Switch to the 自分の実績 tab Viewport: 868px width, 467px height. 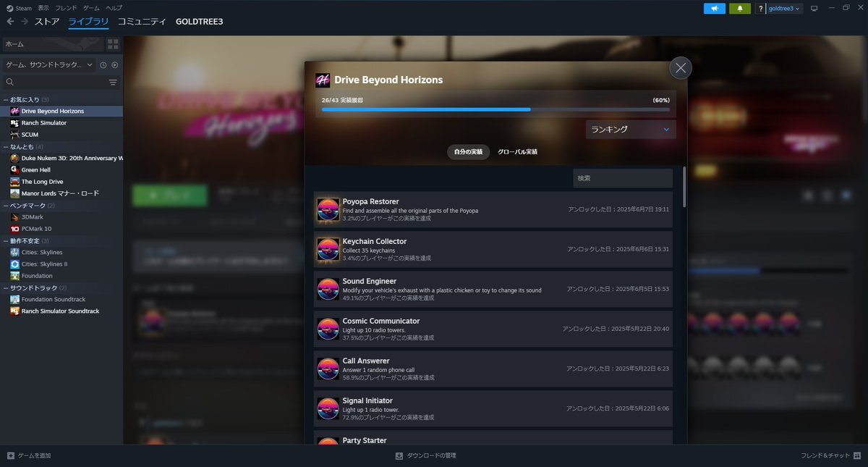pyautogui.click(x=469, y=152)
